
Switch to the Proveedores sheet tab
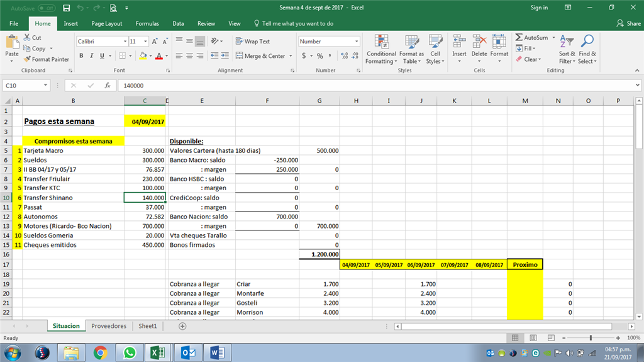point(109,326)
